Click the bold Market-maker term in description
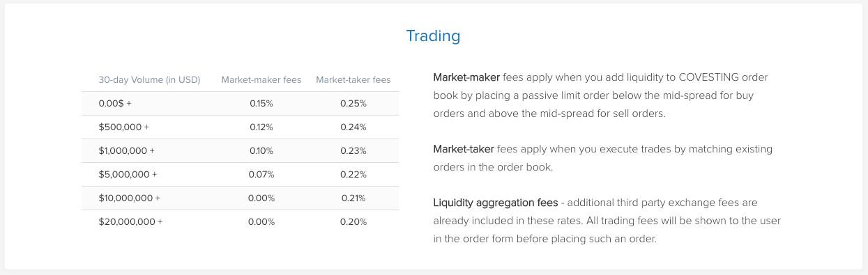Viewport: 868px width, 275px height. 466,77
